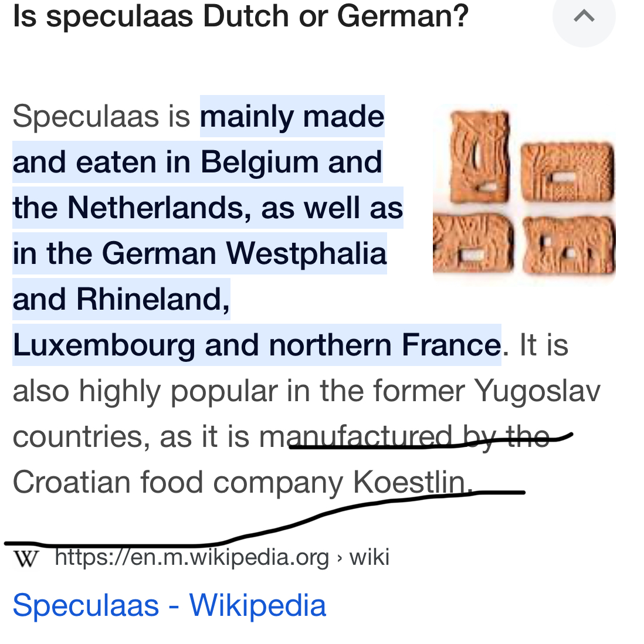Select the bottom-left cookie in the image
The image size is (644, 644).
(473, 243)
